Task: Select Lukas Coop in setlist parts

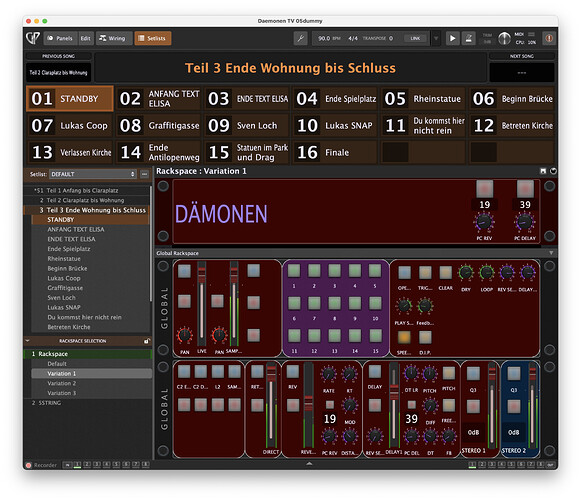Action: [91, 278]
